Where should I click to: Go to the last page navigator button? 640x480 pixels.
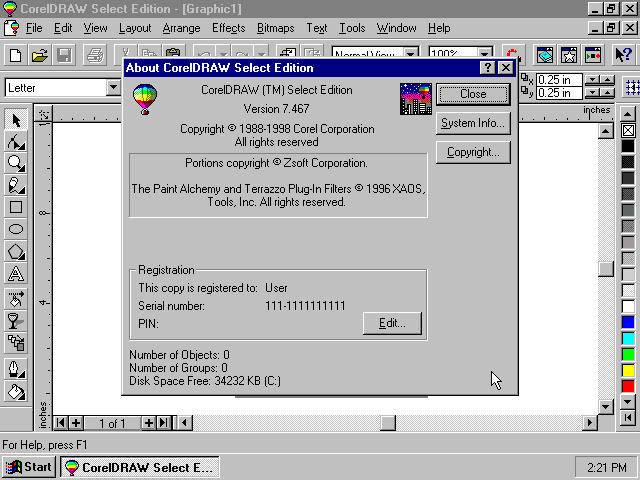(x=164, y=423)
